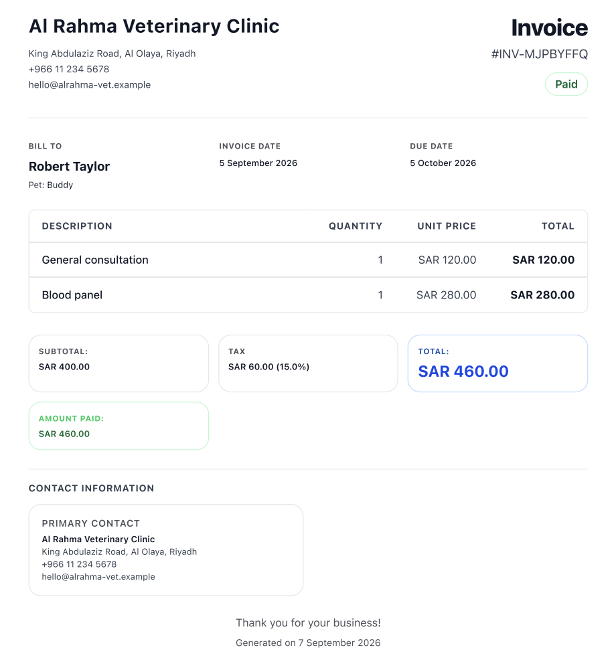Select the green amount paid SAR 460.00
The image size is (616, 672).
pyautogui.click(x=64, y=434)
